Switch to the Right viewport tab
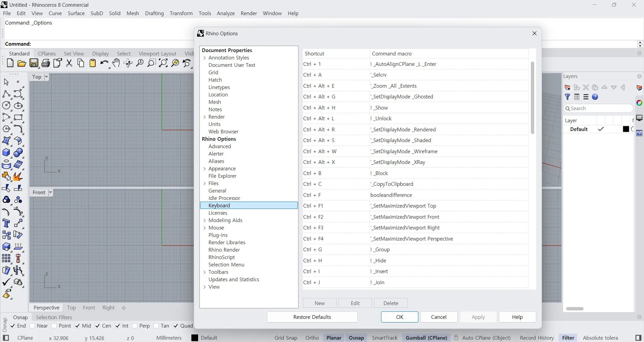 pos(108,308)
